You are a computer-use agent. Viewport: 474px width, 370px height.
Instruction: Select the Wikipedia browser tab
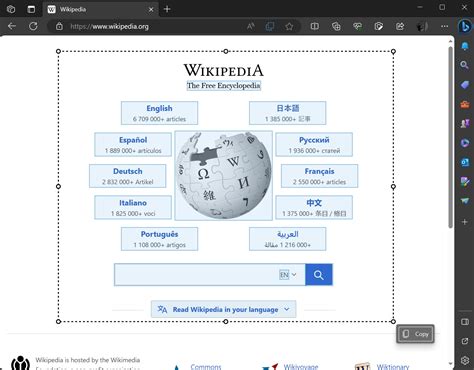coord(100,9)
